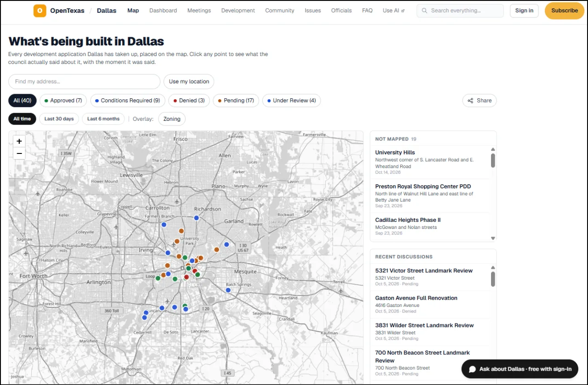This screenshot has width=588, height=385.
Task: Open 5321 Victor Street Landmark Review
Action: (430, 277)
